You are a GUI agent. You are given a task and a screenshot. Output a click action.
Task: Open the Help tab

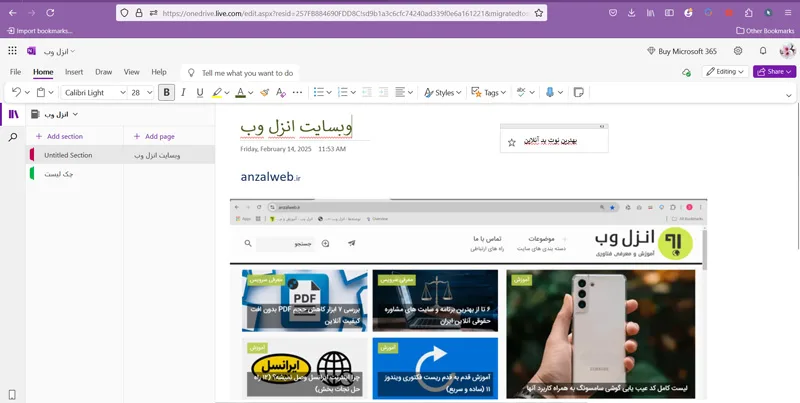coord(159,72)
